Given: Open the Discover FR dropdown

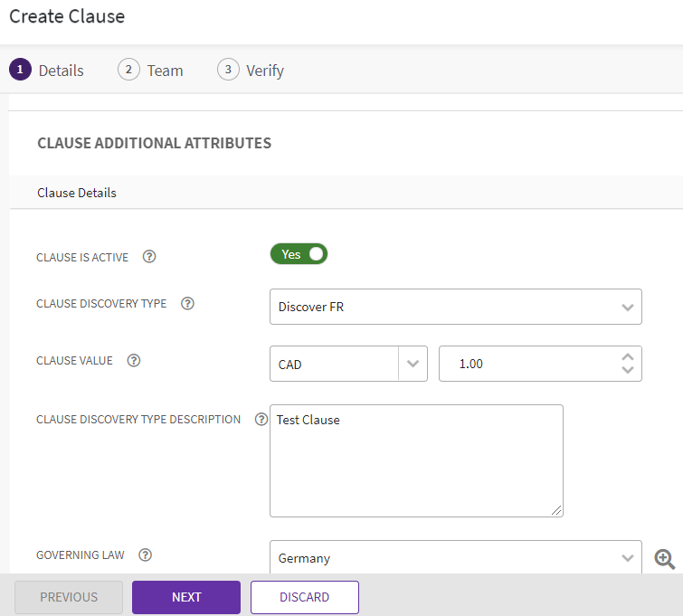Looking at the screenshot, I should click(x=455, y=308).
